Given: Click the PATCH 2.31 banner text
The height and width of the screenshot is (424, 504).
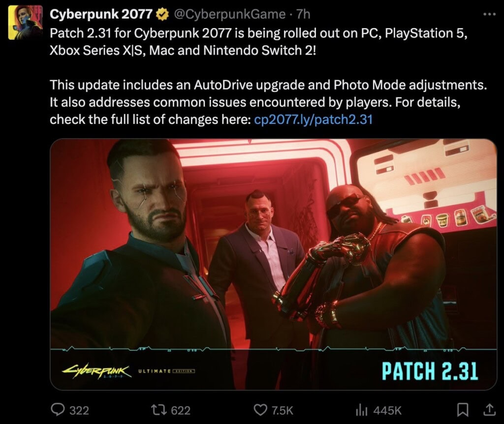Looking at the screenshot, I should tap(430, 371).
